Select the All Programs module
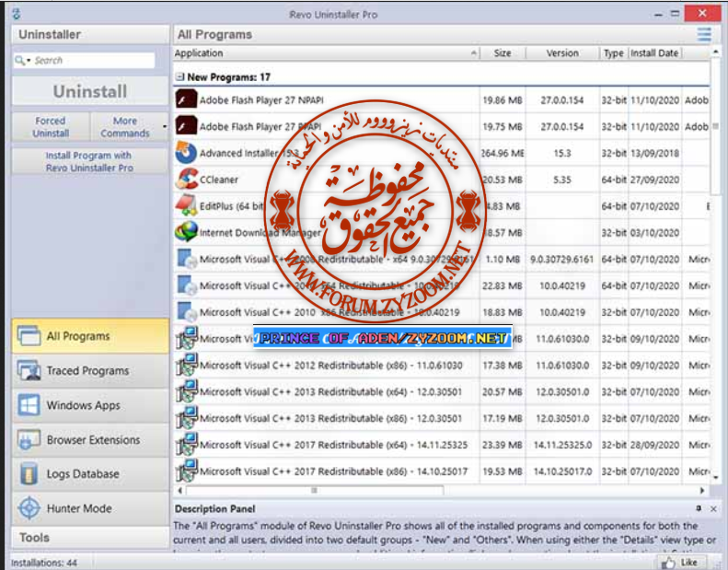 click(x=90, y=336)
